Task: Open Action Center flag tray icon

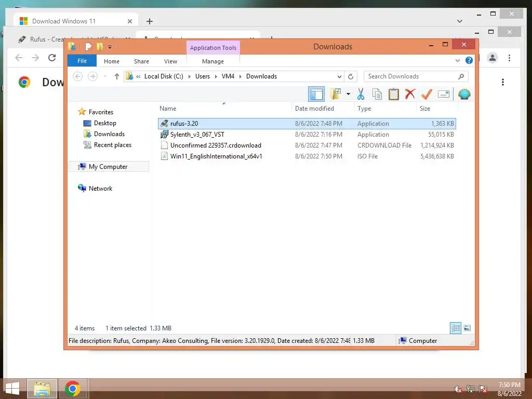Action: (x=483, y=389)
